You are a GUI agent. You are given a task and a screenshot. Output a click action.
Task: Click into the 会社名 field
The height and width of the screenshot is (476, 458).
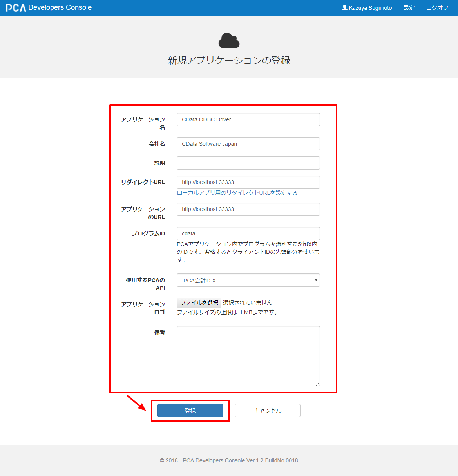[248, 144]
